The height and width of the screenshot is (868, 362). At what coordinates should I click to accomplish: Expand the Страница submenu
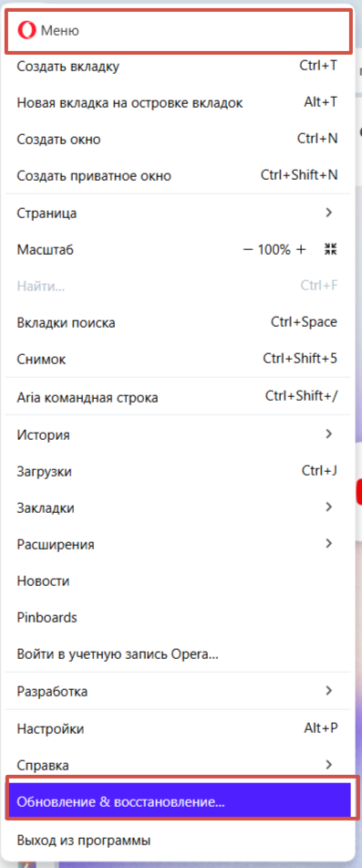(178, 213)
